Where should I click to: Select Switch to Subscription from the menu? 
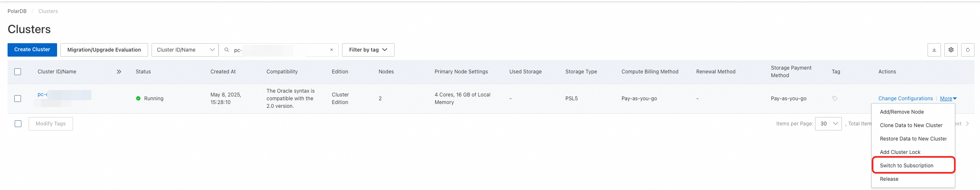point(907,166)
